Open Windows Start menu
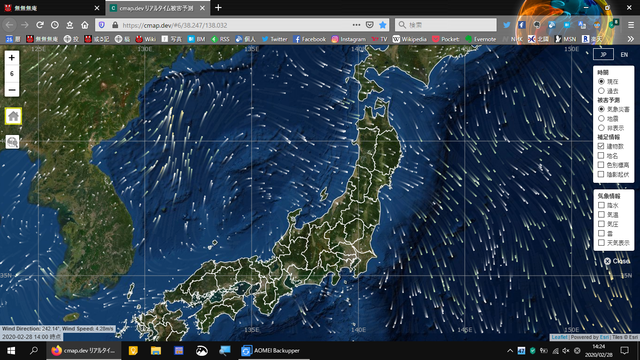Viewport: 640px width, 360px height. 11,351
